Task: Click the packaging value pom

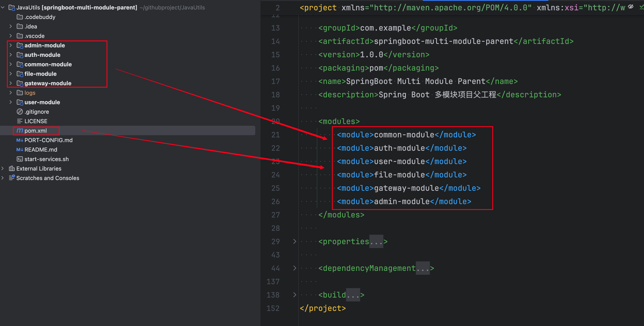Action: tap(376, 68)
